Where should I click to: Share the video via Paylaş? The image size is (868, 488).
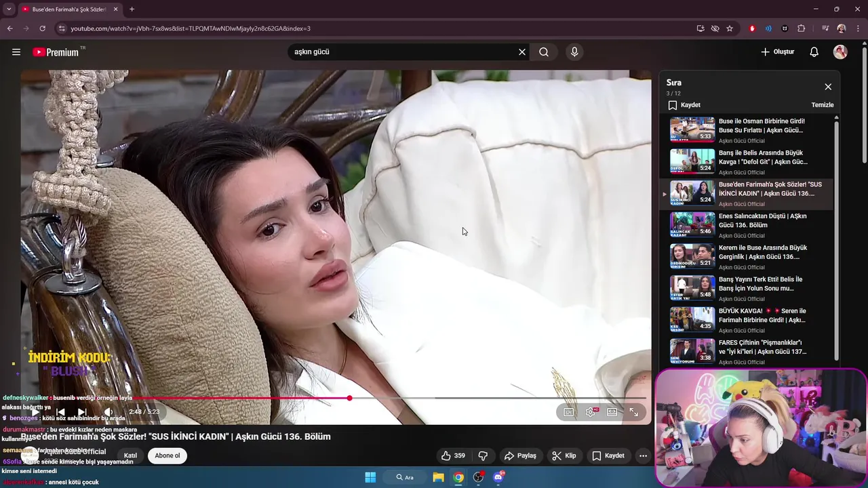[x=521, y=455]
